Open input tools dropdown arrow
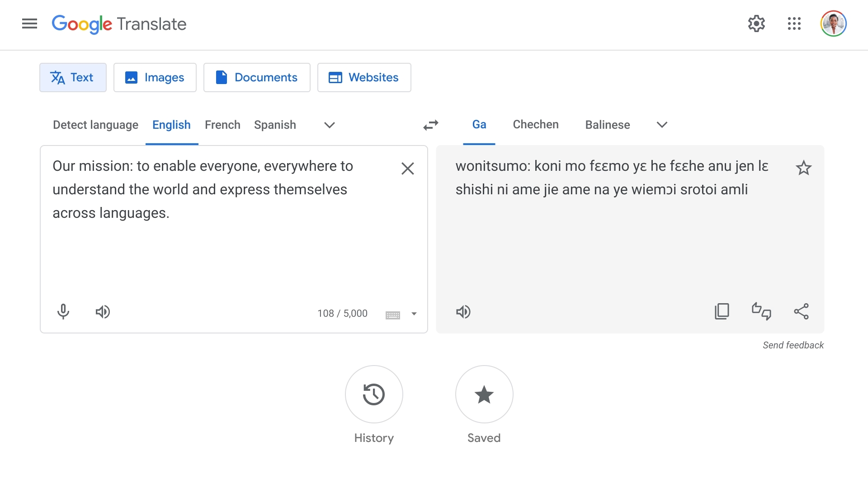Viewport: 868px width, 488px height. pyautogui.click(x=414, y=314)
